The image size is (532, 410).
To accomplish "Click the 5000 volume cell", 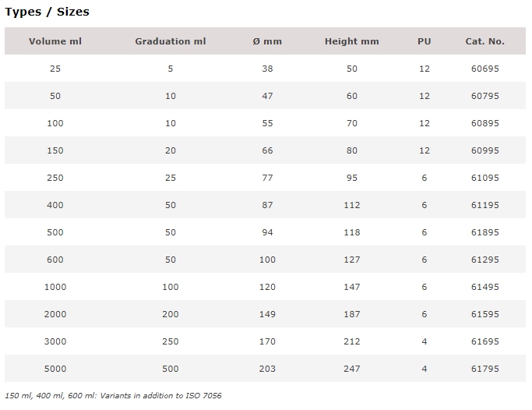I will tap(55, 369).
